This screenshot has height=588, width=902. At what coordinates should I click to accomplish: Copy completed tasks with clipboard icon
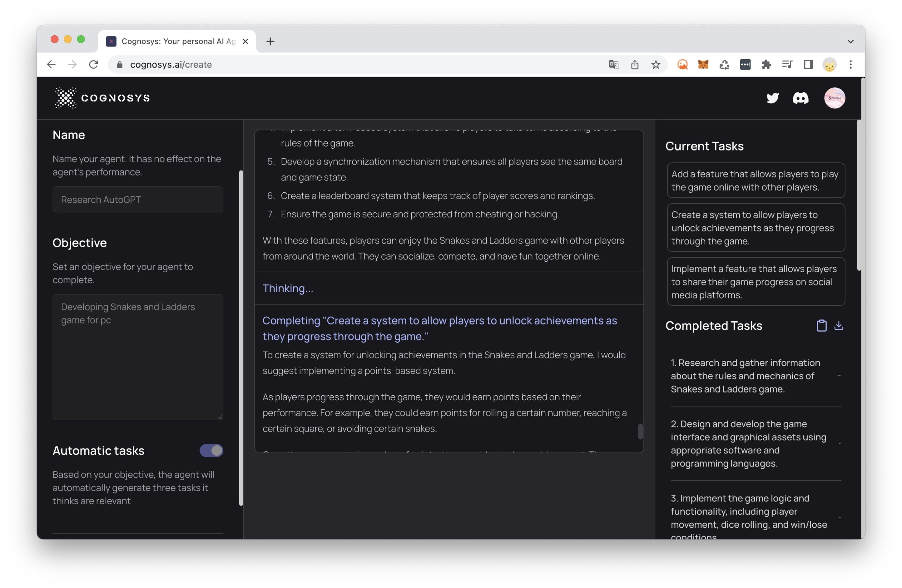coord(821,326)
